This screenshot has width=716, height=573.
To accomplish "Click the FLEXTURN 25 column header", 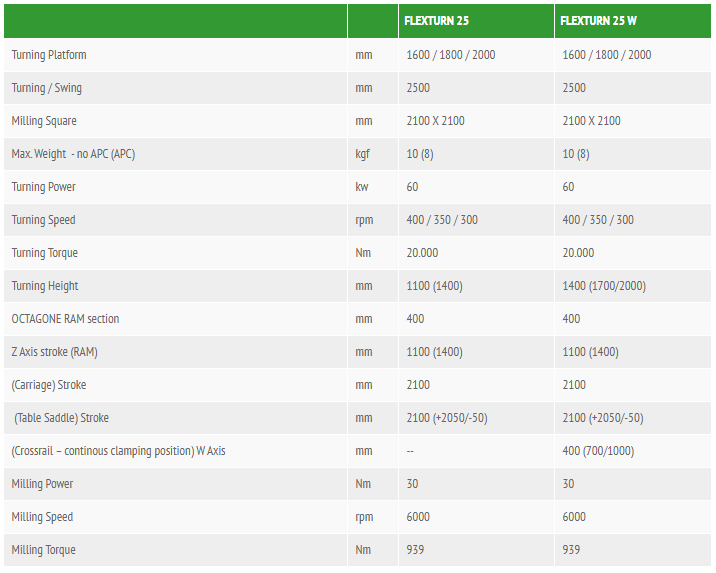I will coord(437,21).
